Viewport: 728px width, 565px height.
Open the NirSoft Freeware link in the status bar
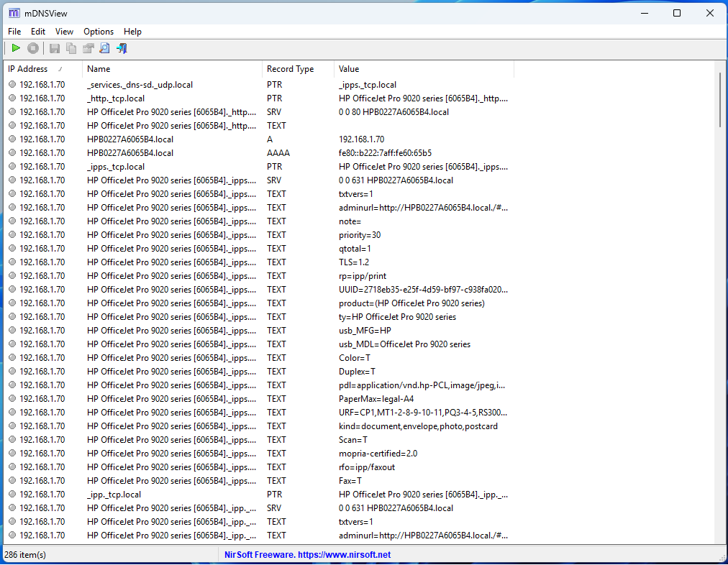(x=307, y=555)
